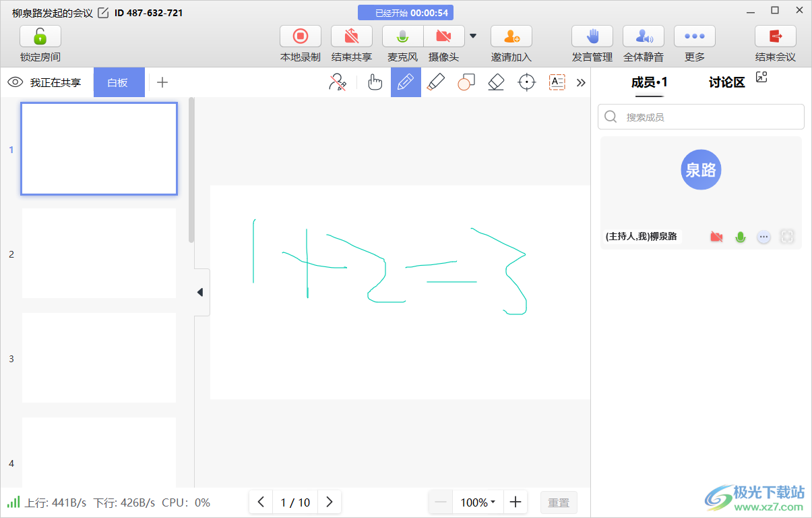Toggle member 柳泉路 camera icon
Screen dimensions: 812x518
coord(716,237)
